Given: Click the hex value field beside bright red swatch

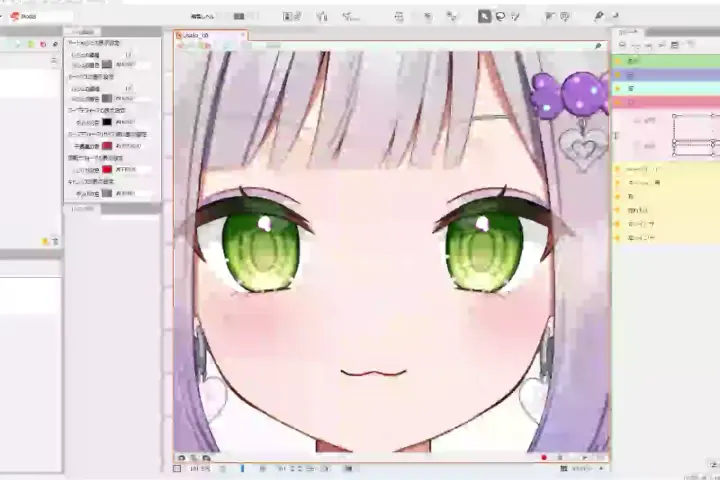Looking at the screenshot, I should click(132, 169).
